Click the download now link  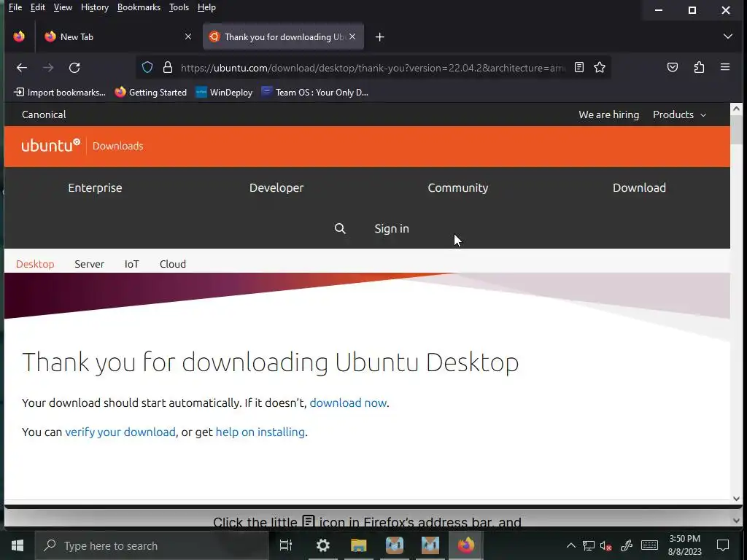click(x=348, y=402)
